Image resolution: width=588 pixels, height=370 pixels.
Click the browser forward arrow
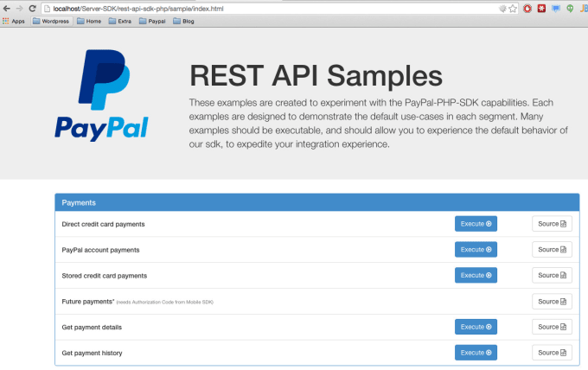(20, 9)
